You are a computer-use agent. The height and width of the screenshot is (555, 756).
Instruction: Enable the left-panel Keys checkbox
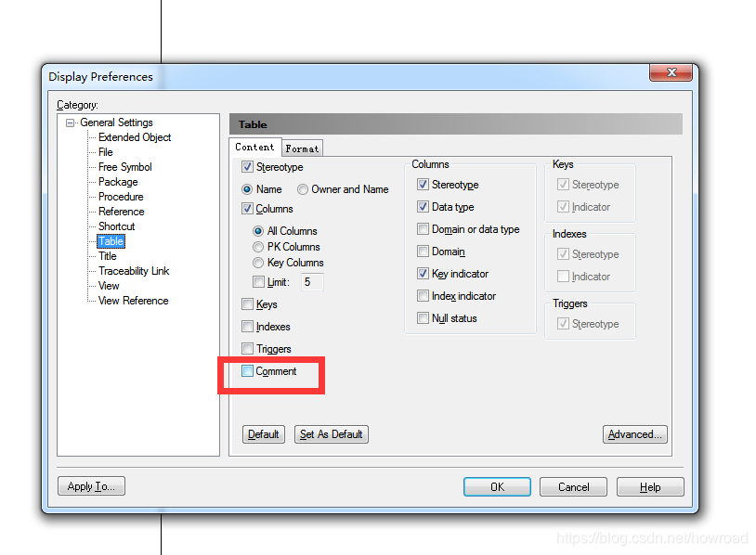click(x=247, y=304)
